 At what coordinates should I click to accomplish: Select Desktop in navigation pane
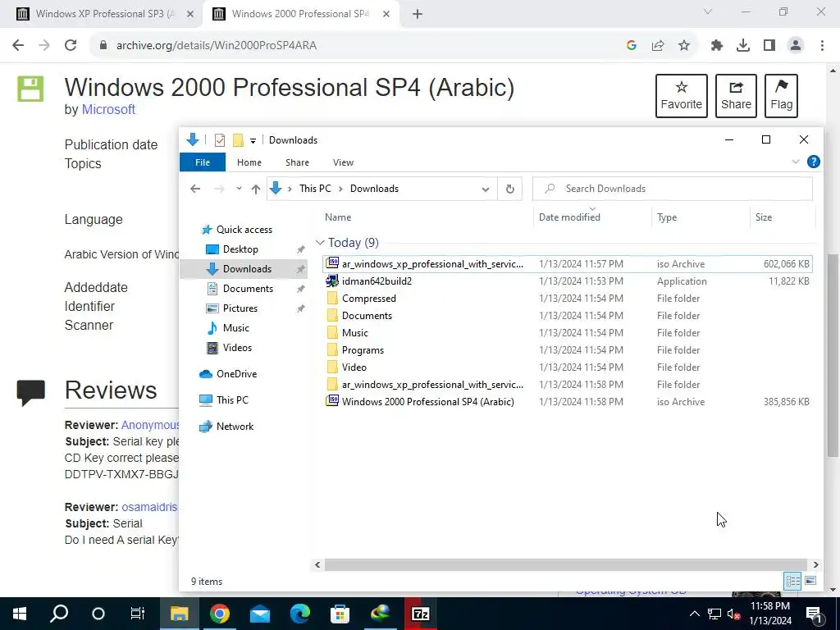[240, 249]
